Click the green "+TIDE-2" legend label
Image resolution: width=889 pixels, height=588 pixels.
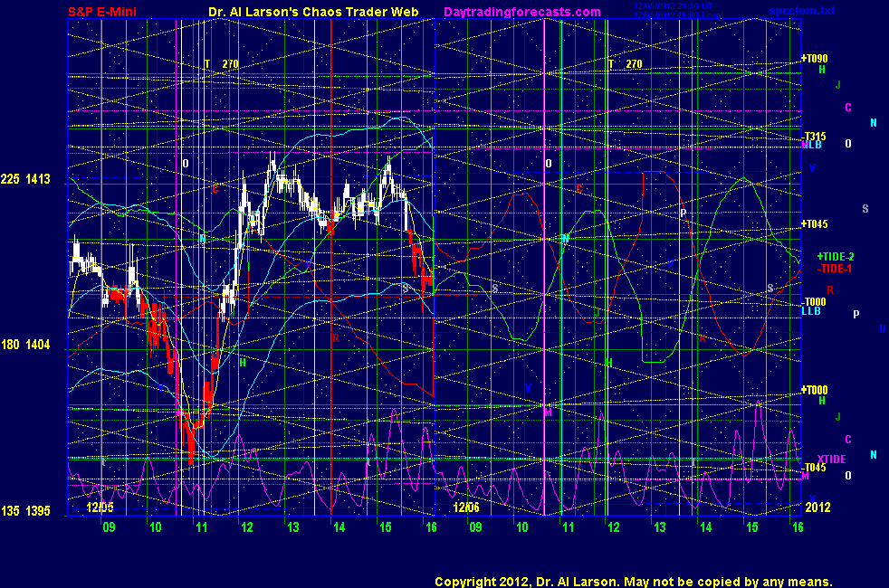836,257
